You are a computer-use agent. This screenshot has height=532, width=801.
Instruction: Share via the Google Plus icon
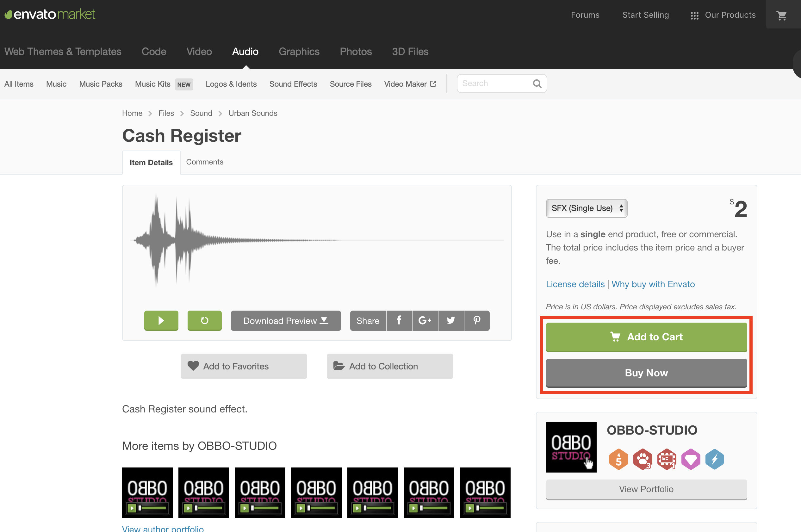(425, 320)
